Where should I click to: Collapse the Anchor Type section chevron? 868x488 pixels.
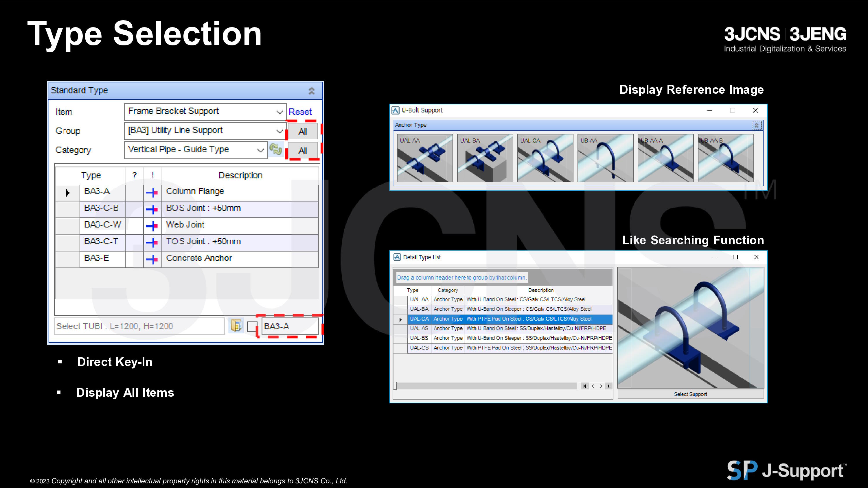point(757,125)
